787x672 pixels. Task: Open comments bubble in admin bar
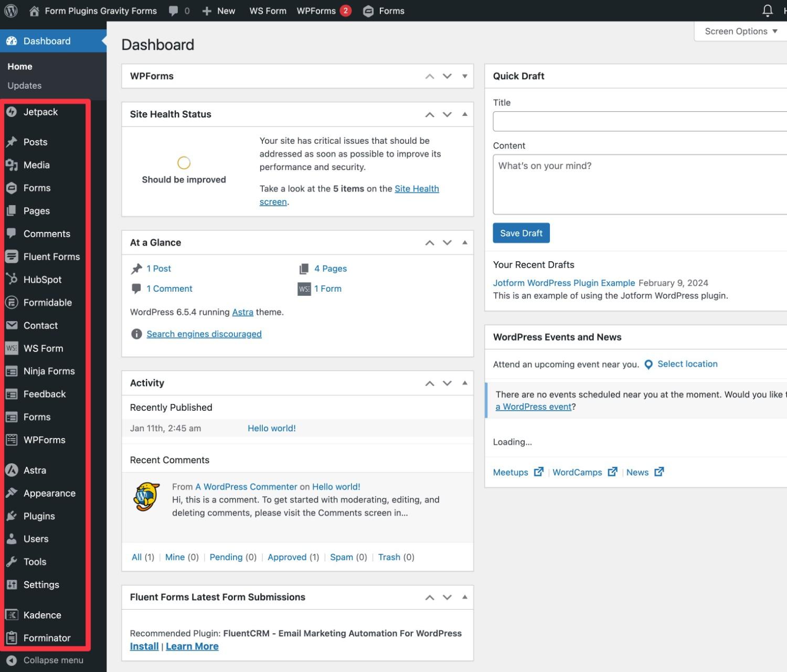click(173, 10)
